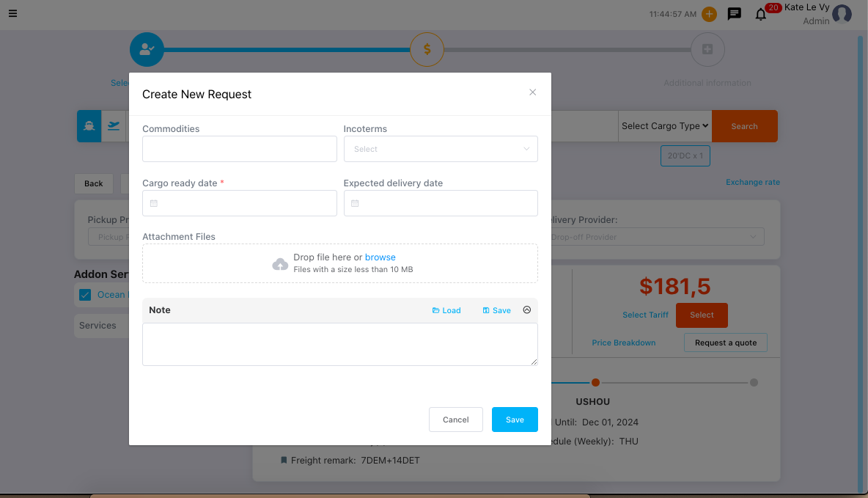Click the Expected delivery date field
Image resolution: width=868 pixels, height=498 pixels.
[x=441, y=203]
